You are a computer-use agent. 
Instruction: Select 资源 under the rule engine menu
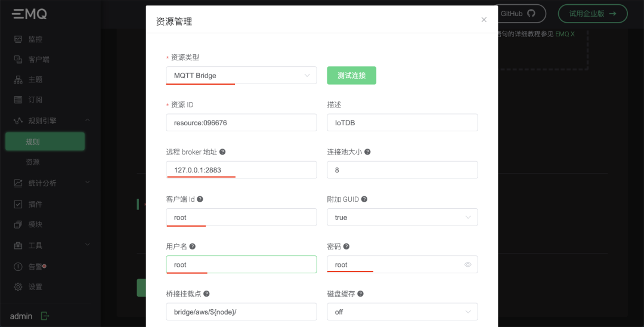(x=33, y=162)
